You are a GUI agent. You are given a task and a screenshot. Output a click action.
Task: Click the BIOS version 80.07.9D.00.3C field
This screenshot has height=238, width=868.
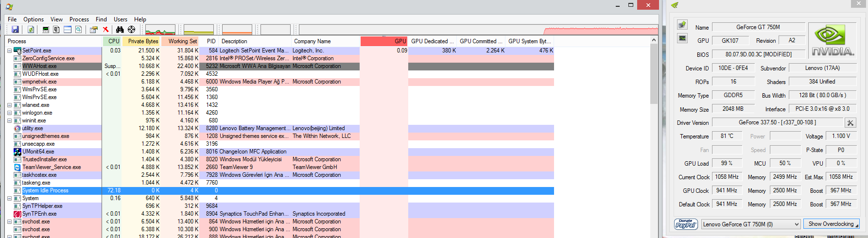(x=758, y=54)
